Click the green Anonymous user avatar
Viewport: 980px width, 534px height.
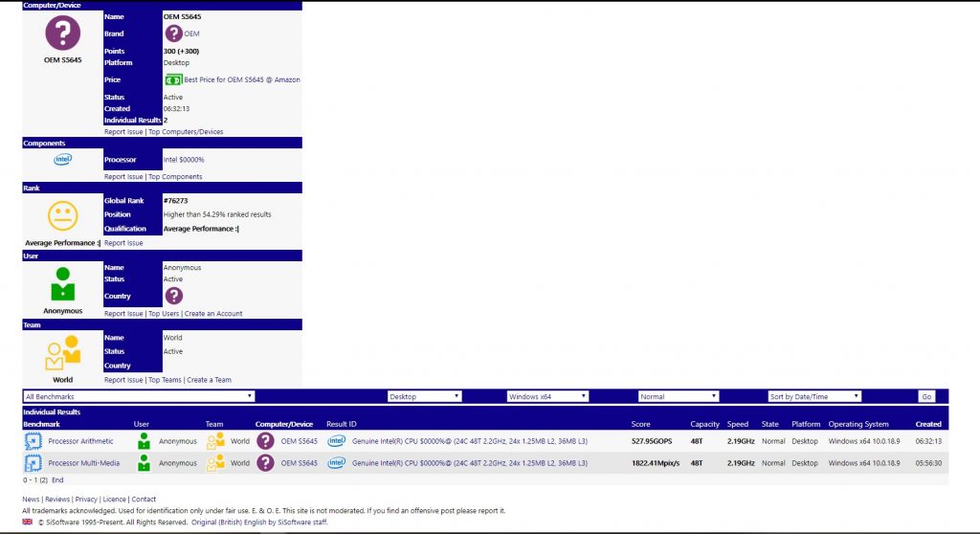[62, 284]
